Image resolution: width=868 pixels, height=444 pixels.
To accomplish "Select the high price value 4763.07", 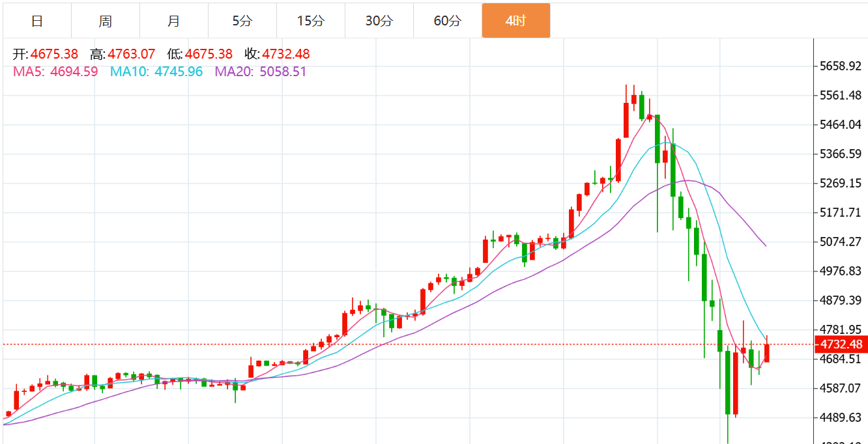I will 131,55.
